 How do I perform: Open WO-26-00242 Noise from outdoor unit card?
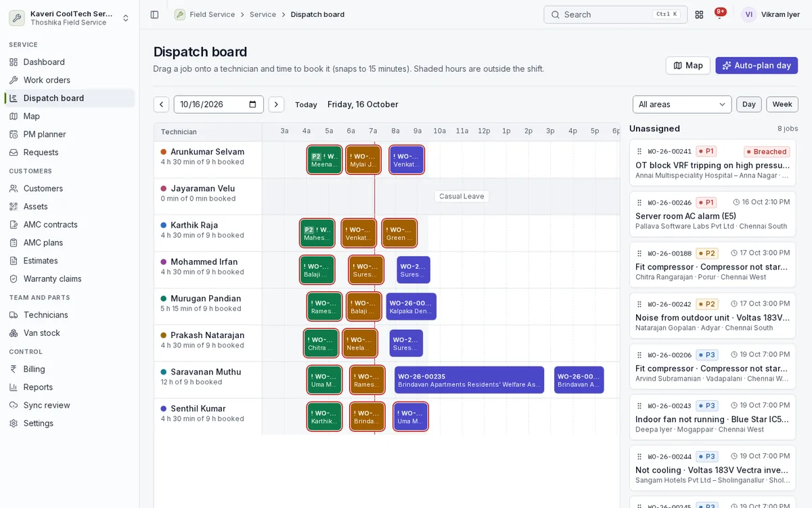[x=713, y=315]
